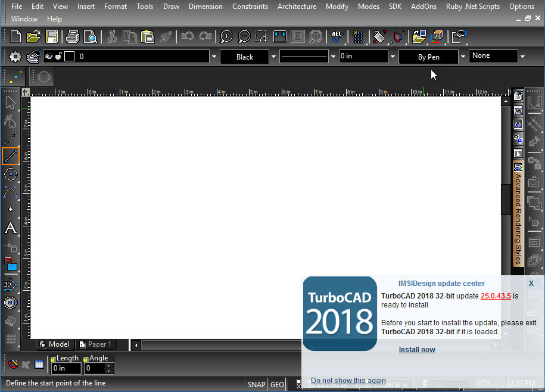Click the Undo arrow icon

pos(188,36)
